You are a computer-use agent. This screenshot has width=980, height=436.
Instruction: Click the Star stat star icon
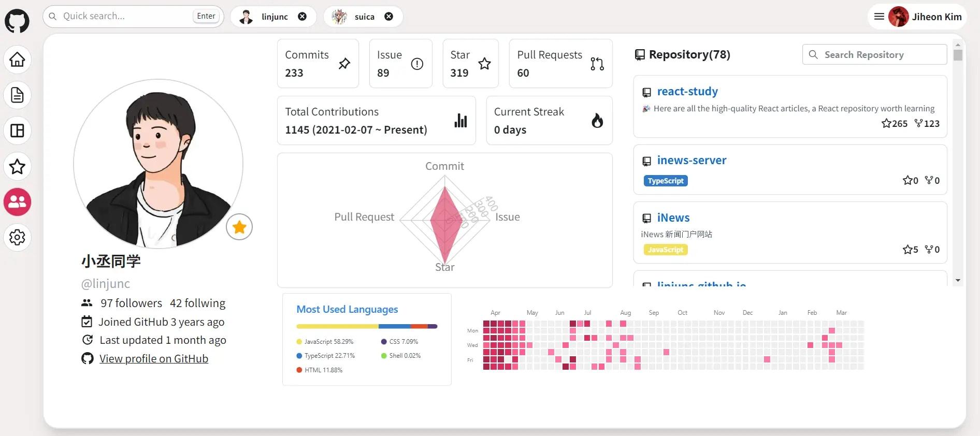pos(484,64)
